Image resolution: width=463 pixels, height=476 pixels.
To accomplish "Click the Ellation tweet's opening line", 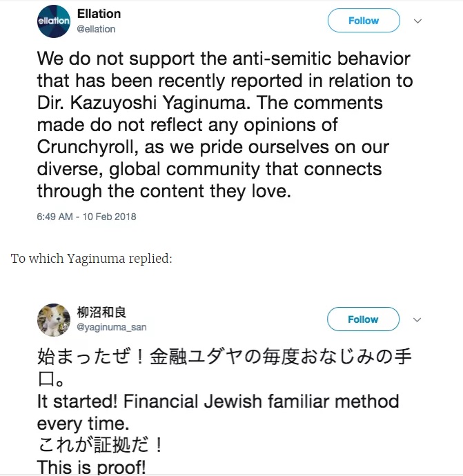I will coord(223,58).
